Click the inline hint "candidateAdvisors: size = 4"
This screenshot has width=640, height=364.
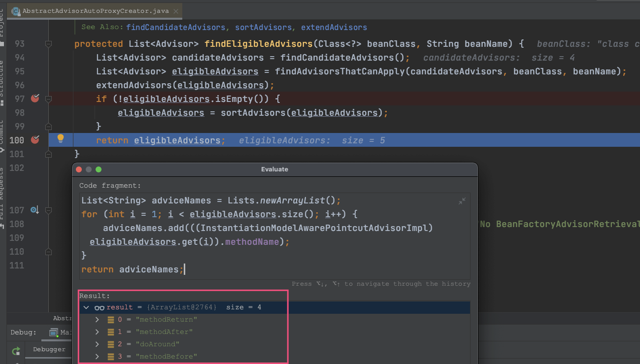[x=499, y=58]
